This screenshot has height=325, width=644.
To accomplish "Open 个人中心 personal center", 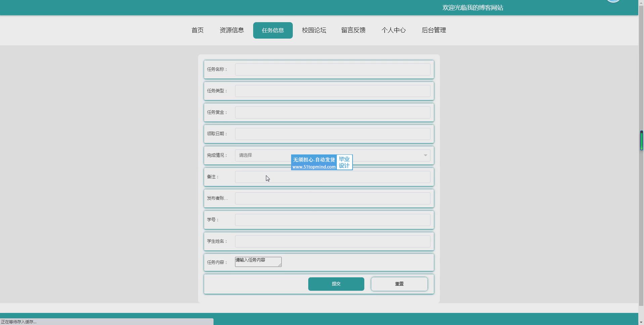I will (394, 30).
